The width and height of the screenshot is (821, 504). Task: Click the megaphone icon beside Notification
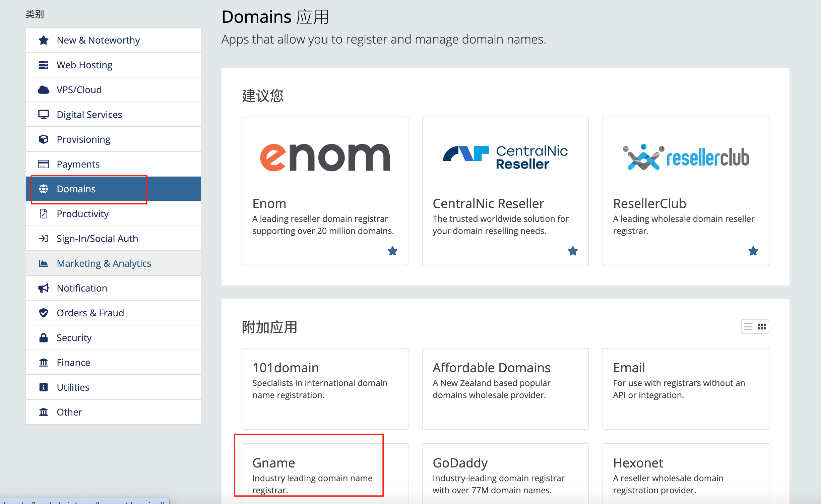click(44, 288)
